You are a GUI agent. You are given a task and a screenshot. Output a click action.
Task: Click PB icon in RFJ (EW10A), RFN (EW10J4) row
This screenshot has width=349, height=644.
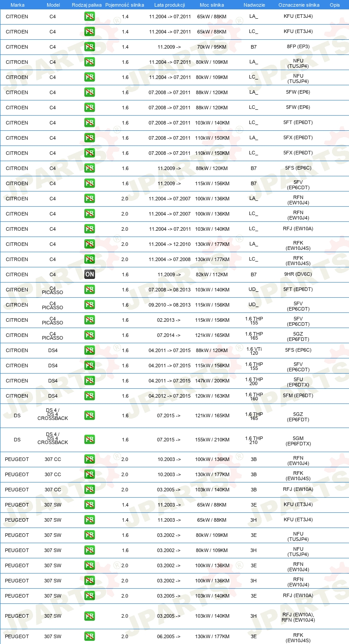click(89, 616)
